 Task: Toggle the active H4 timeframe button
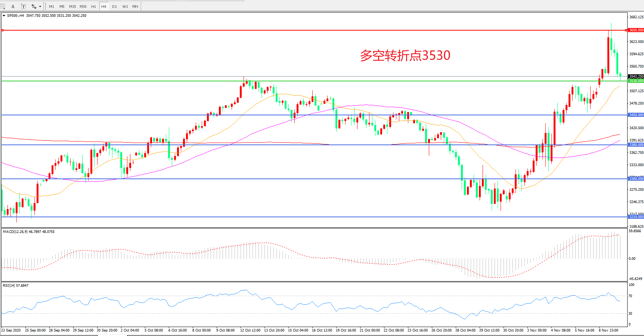point(104,6)
